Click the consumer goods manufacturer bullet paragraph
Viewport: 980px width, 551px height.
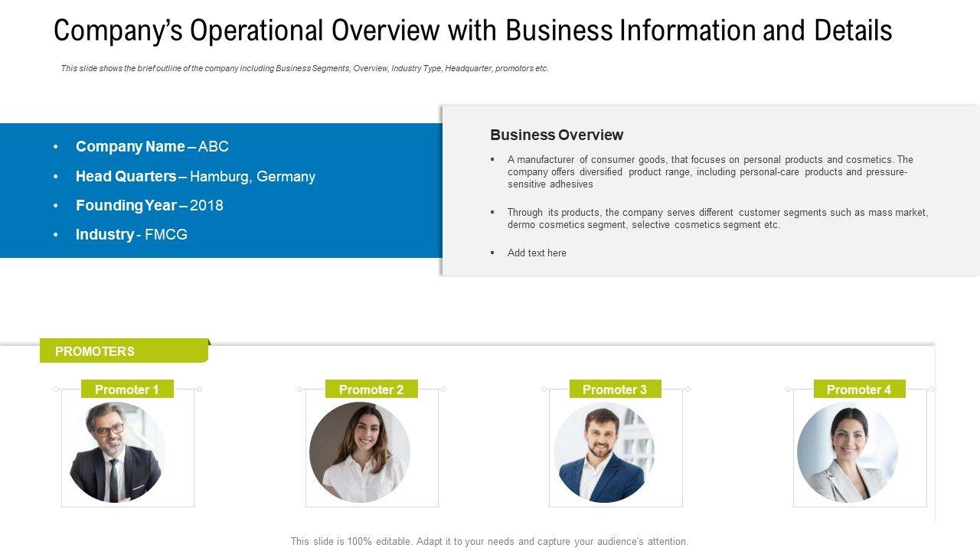point(710,171)
